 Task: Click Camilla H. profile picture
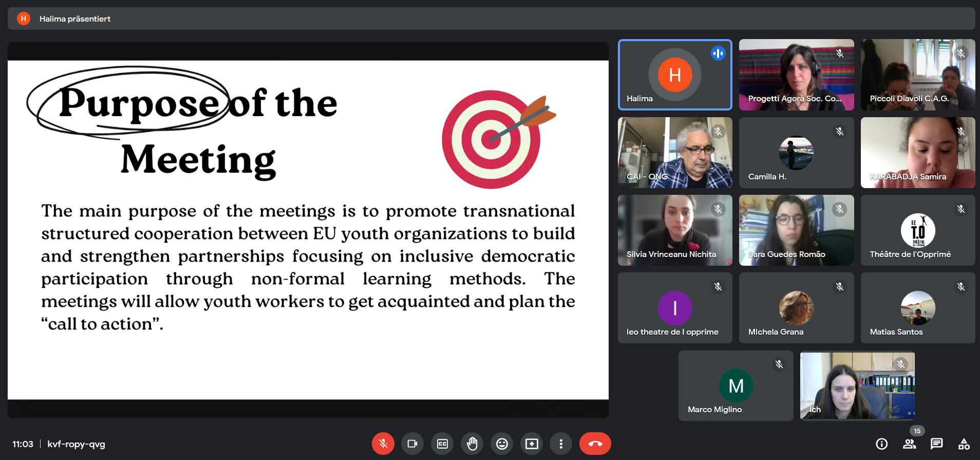796,153
